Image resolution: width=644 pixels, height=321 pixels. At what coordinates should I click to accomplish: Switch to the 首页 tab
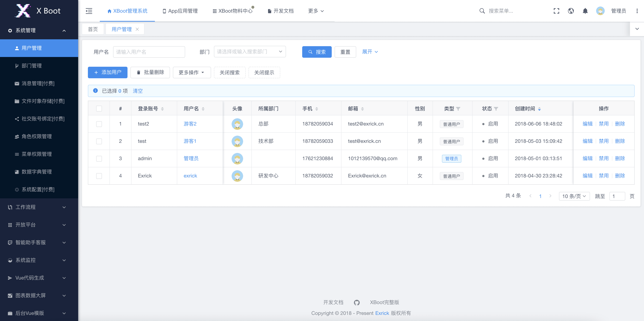tap(93, 29)
